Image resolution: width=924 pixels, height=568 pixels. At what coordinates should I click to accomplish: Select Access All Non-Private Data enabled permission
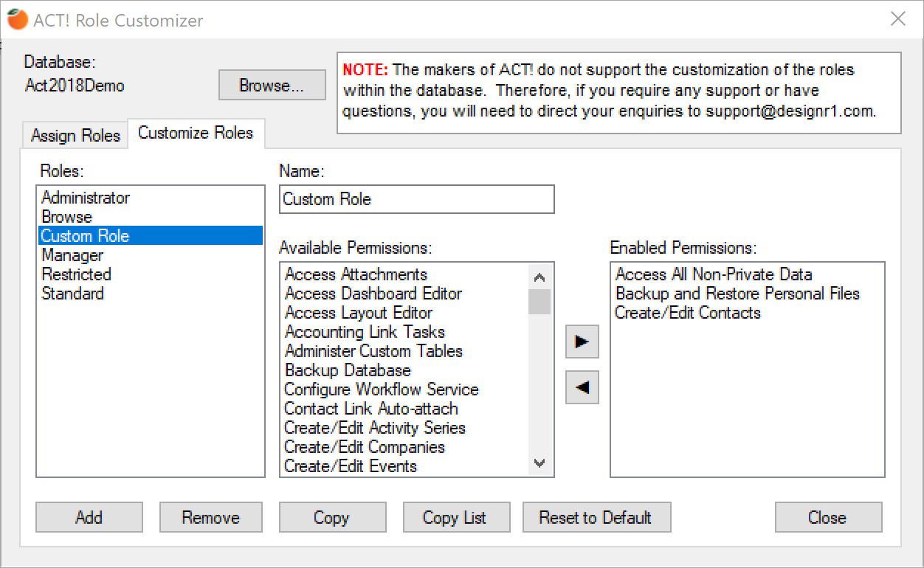748,274
